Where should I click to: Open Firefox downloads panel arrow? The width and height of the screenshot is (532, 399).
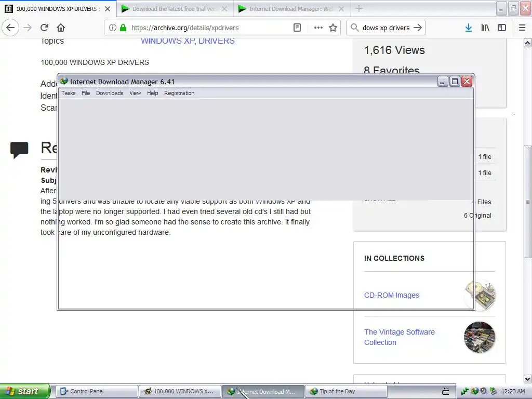[469, 28]
